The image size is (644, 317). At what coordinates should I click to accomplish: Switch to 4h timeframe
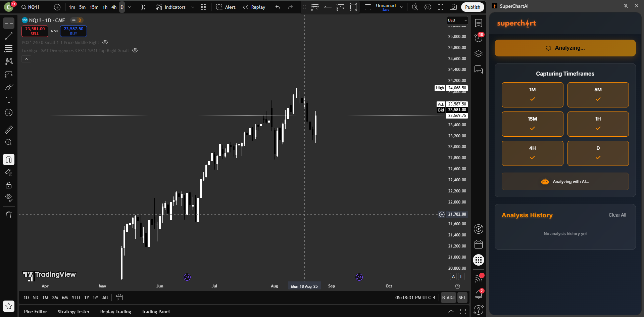[x=114, y=7]
